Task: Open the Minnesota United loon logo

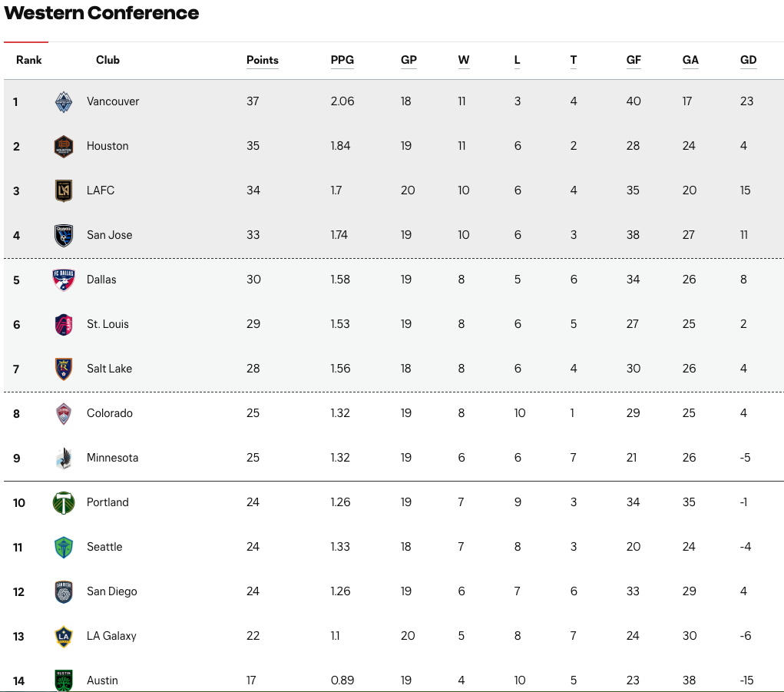Action: [x=64, y=458]
